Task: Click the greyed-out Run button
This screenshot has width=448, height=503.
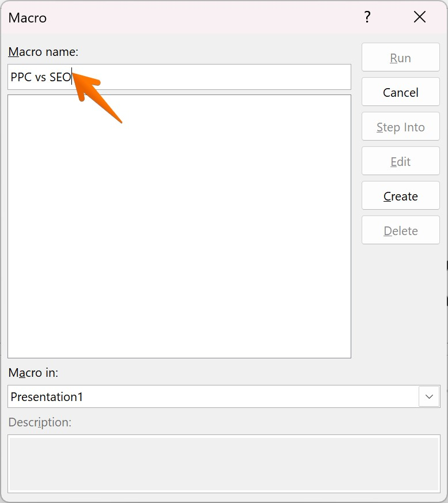Action: 400,58
